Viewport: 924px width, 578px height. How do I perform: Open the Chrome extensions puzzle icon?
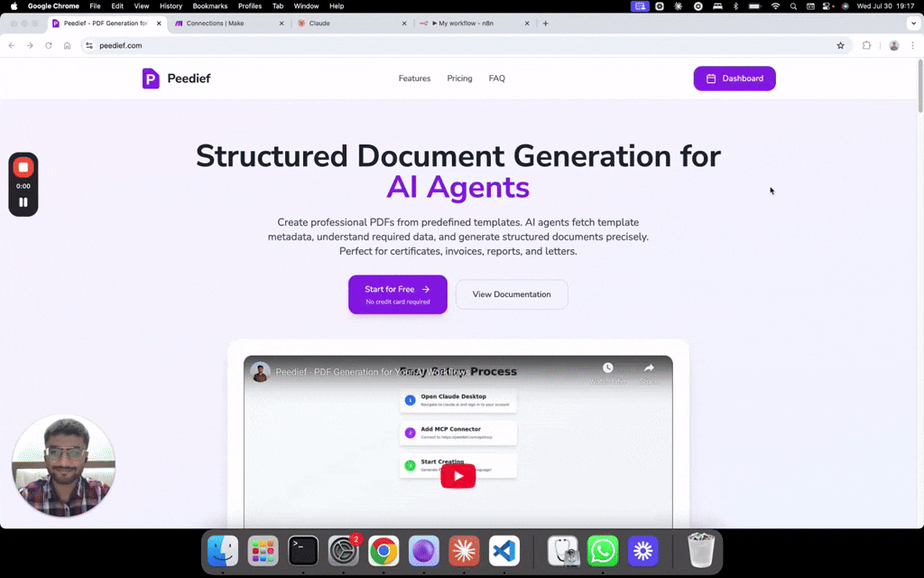click(x=866, y=45)
